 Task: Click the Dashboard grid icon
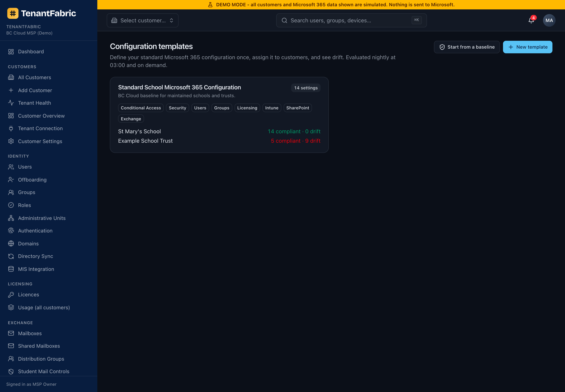[x=11, y=52]
